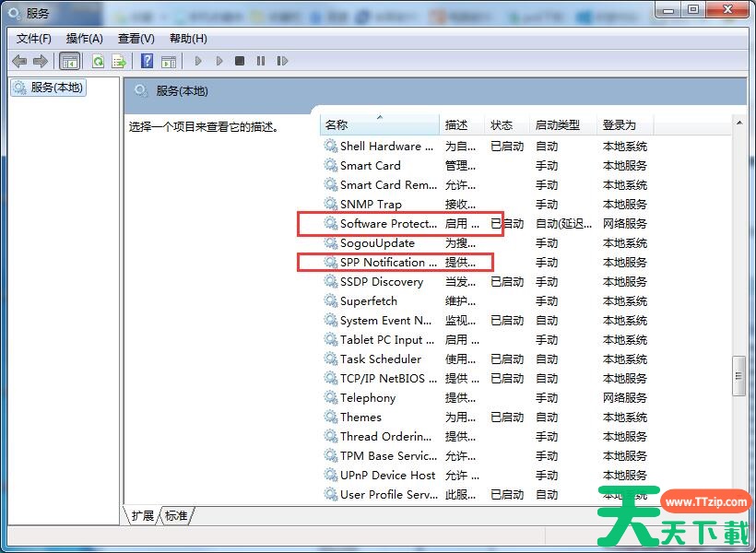Select 服务(本地) in the left tree
This screenshot has height=553, width=756.
point(49,88)
